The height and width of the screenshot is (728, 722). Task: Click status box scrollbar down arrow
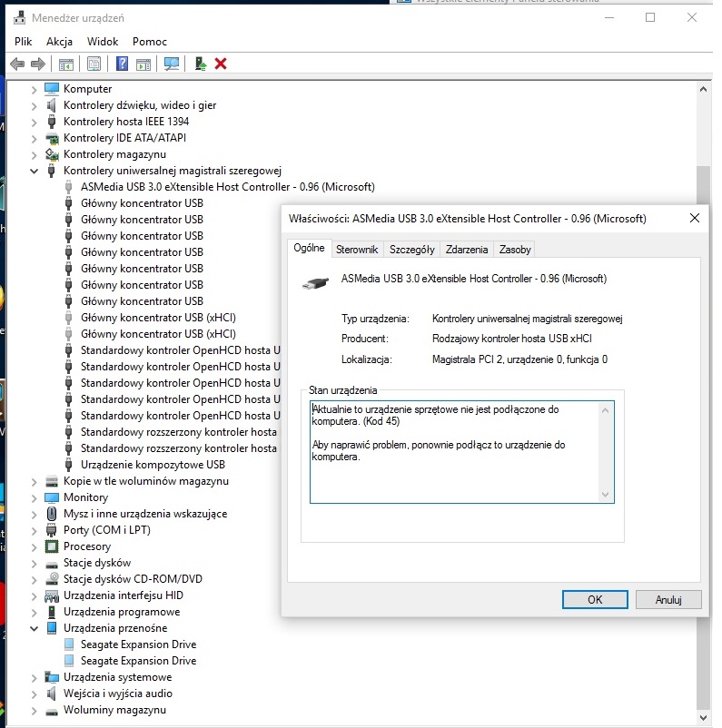click(x=605, y=495)
